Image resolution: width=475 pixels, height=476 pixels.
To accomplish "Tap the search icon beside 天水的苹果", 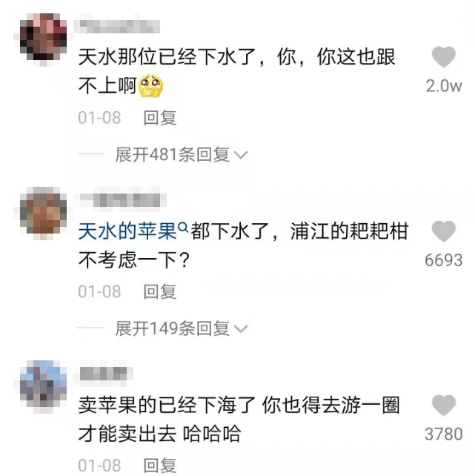I will point(183,226).
